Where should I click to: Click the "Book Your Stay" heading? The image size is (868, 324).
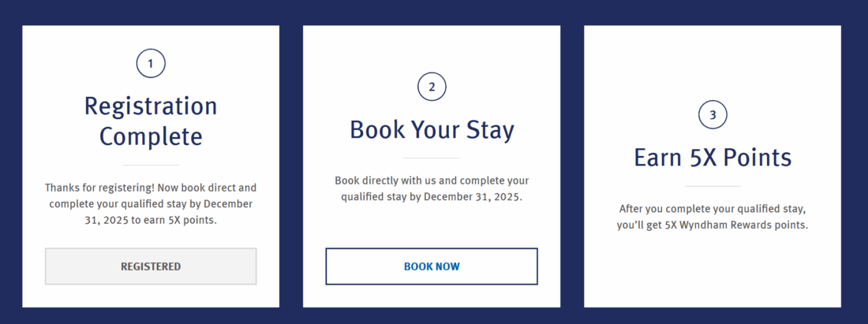click(x=432, y=130)
